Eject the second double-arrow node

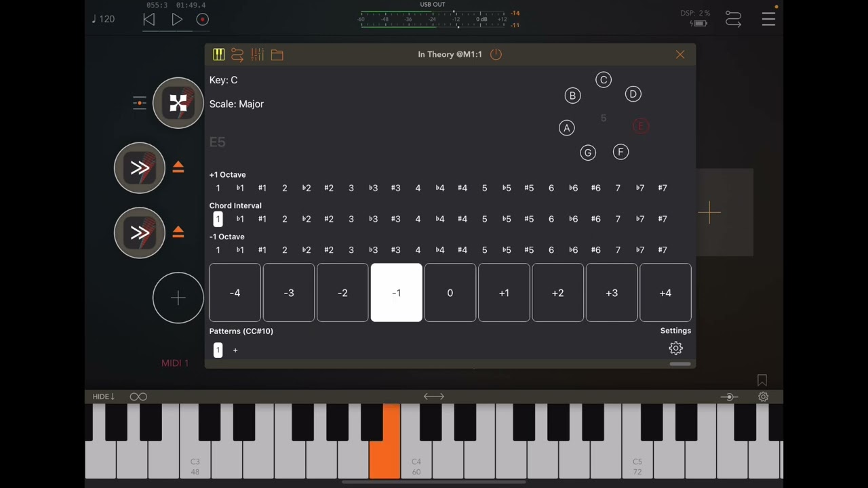[178, 232]
